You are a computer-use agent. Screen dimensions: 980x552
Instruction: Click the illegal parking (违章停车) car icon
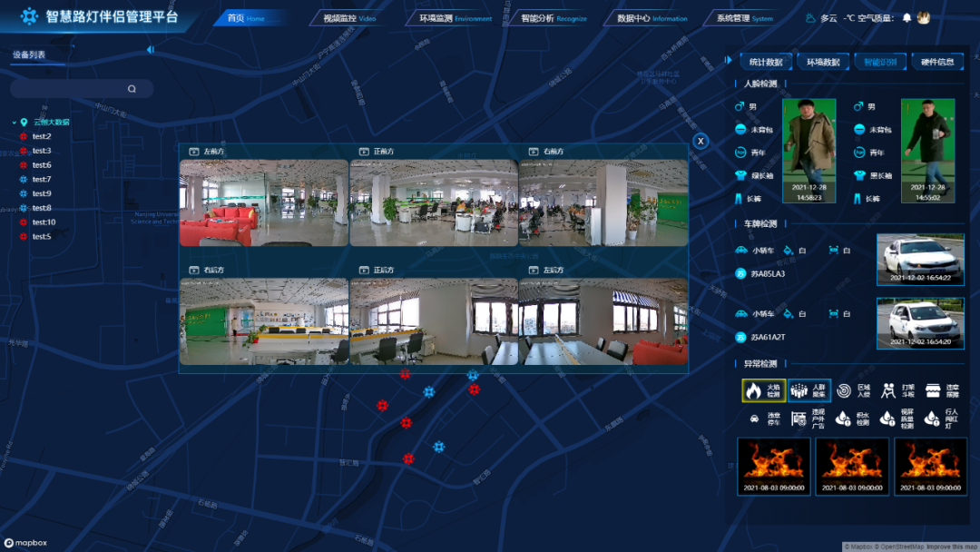754,419
